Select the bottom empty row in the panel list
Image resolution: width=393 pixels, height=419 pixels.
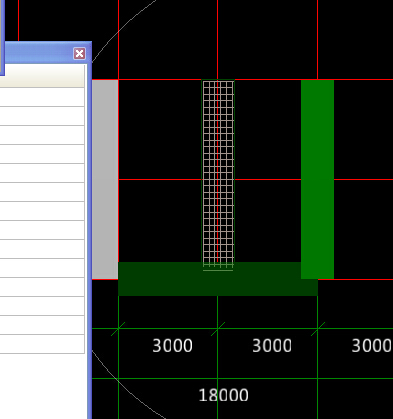point(42,344)
